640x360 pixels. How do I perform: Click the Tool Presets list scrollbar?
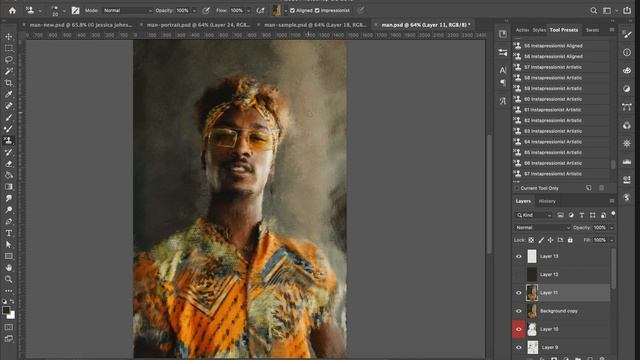pos(613,164)
